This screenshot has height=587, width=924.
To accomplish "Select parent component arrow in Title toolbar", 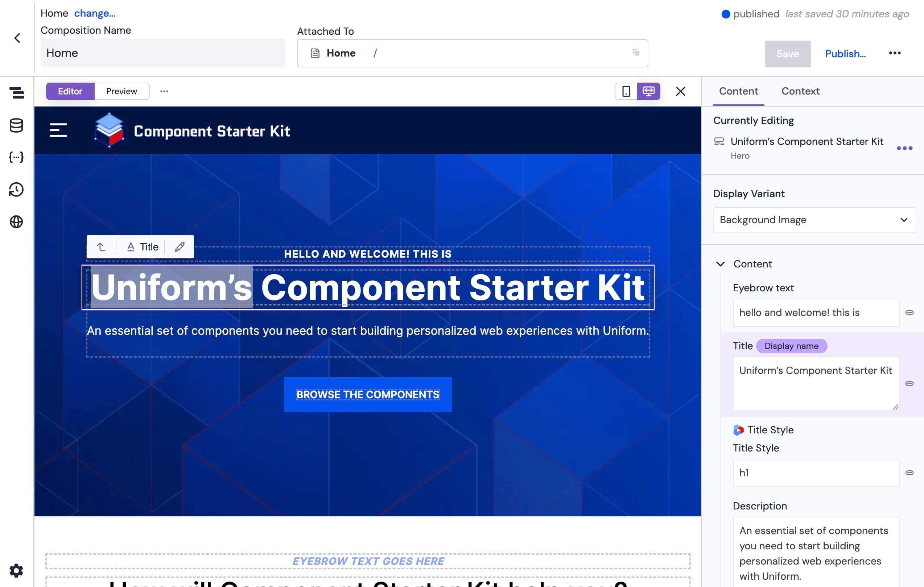I will (101, 246).
